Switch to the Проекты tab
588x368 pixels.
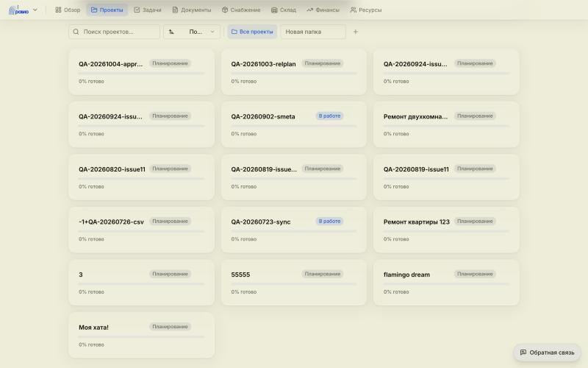pos(107,10)
